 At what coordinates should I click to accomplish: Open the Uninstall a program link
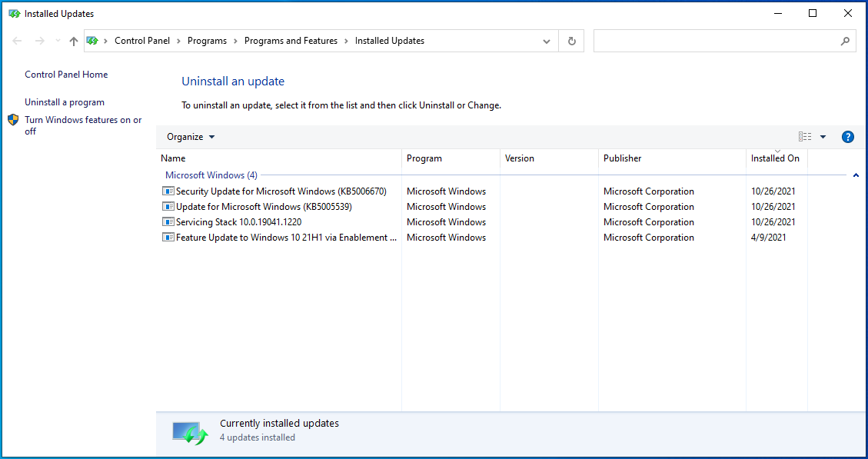(65, 101)
